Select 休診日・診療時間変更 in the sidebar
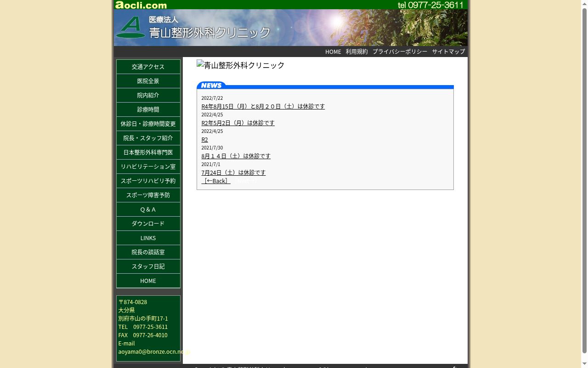This screenshot has height=368, width=588. click(148, 124)
